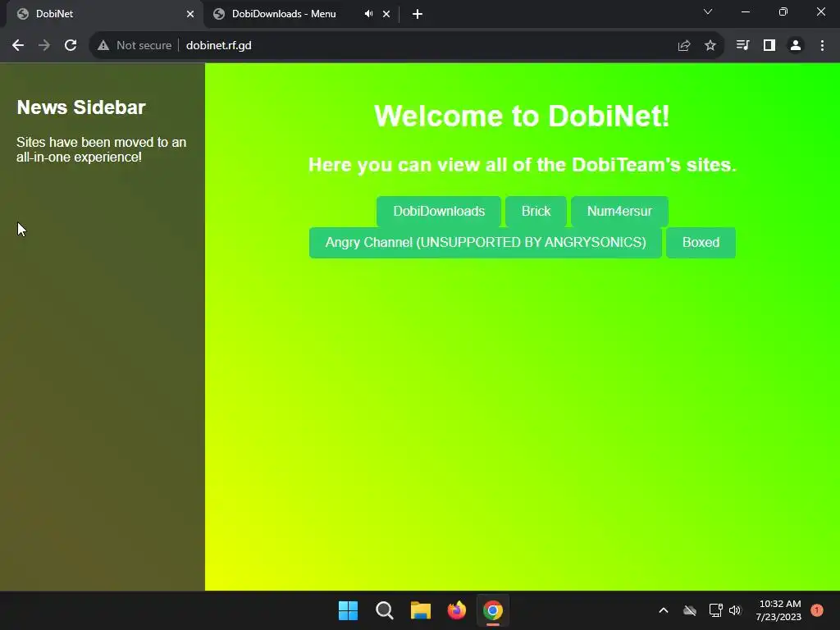Open a new browser tab

(x=418, y=14)
